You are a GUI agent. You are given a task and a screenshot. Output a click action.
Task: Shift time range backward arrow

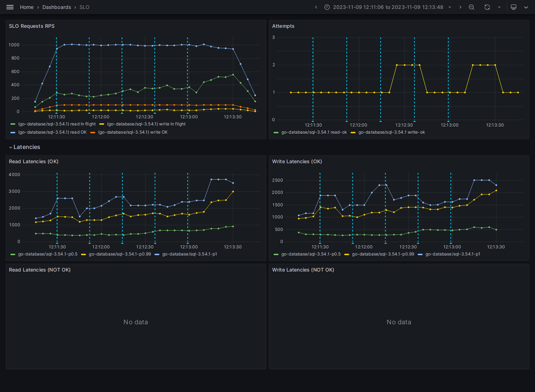coord(316,7)
